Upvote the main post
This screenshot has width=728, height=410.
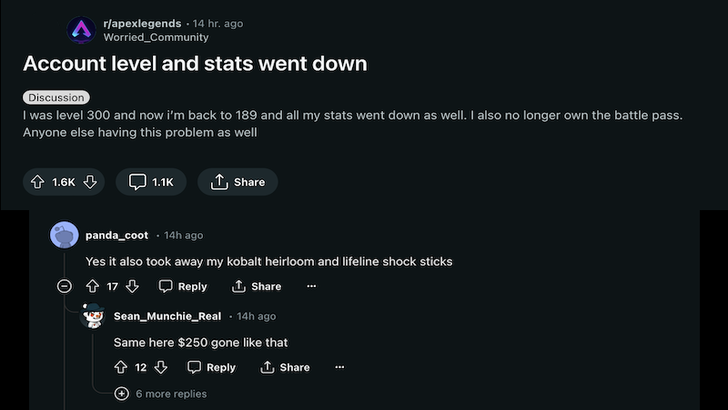coord(39,182)
